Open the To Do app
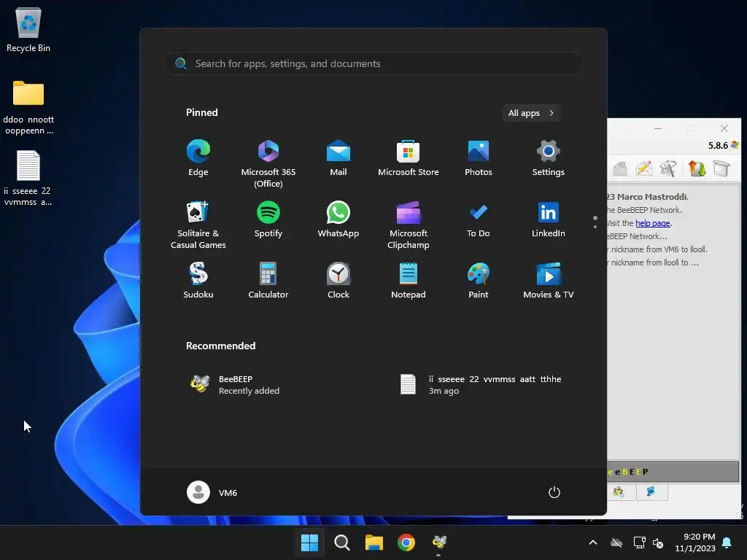Image resolution: width=747 pixels, height=560 pixels. [479, 220]
